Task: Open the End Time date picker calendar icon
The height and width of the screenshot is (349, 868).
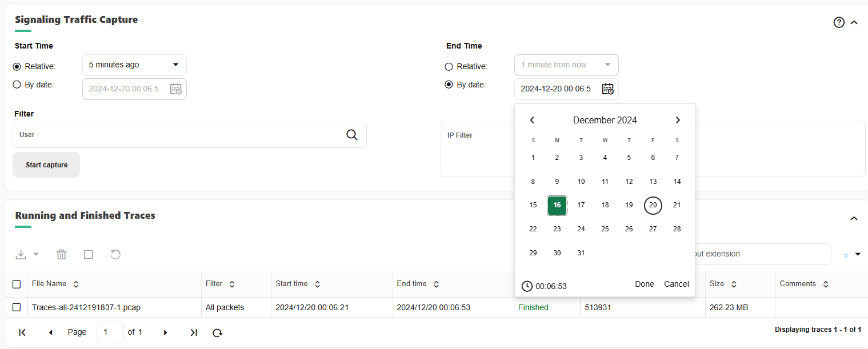Action: coord(607,89)
